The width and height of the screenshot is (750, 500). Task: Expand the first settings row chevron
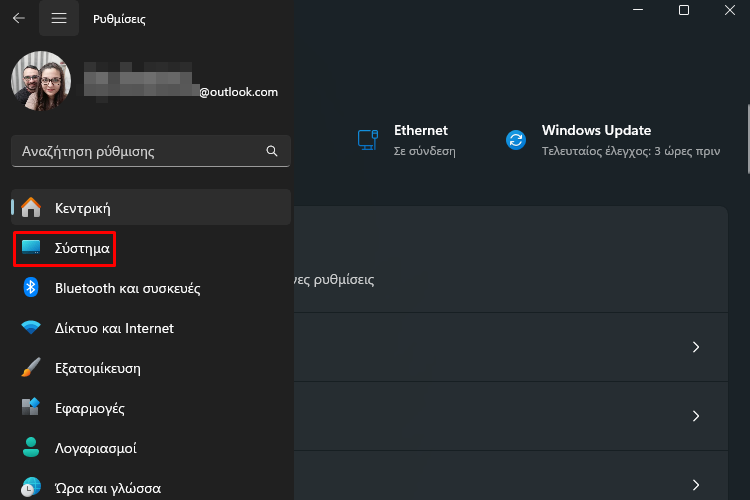(x=696, y=347)
